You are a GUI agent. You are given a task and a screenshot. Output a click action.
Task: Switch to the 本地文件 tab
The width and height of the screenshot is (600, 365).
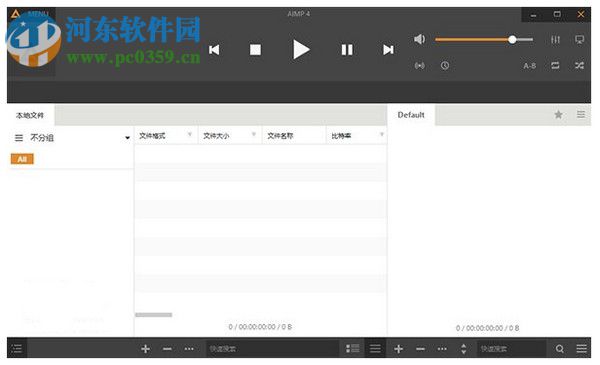pos(30,115)
